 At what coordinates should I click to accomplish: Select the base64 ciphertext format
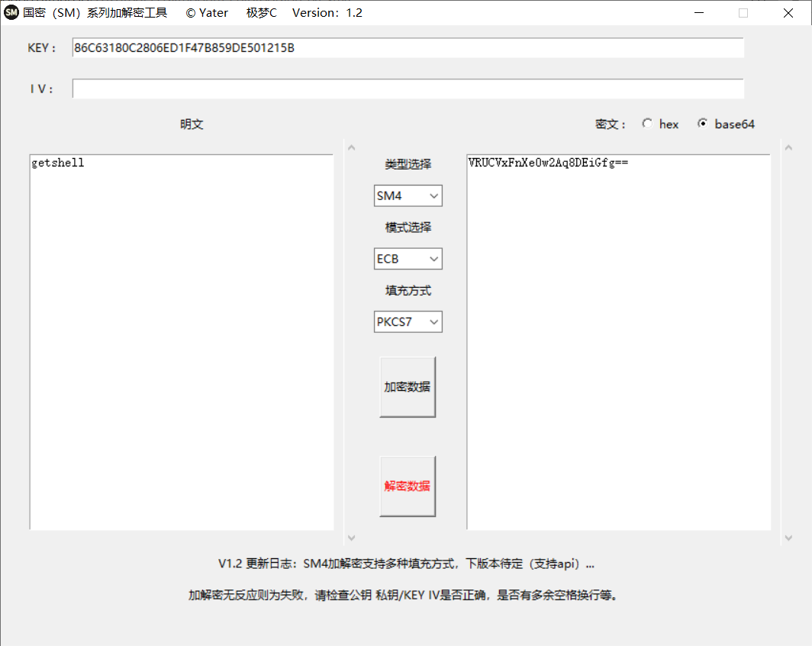pos(702,124)
